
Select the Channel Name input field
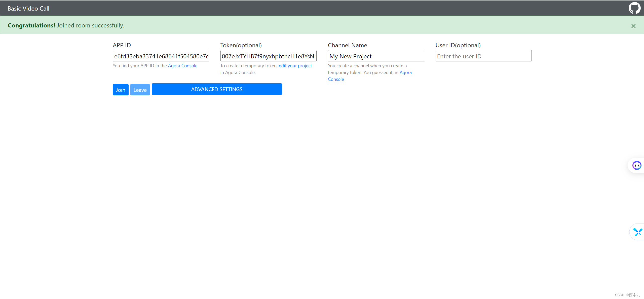tap(376, 56)
